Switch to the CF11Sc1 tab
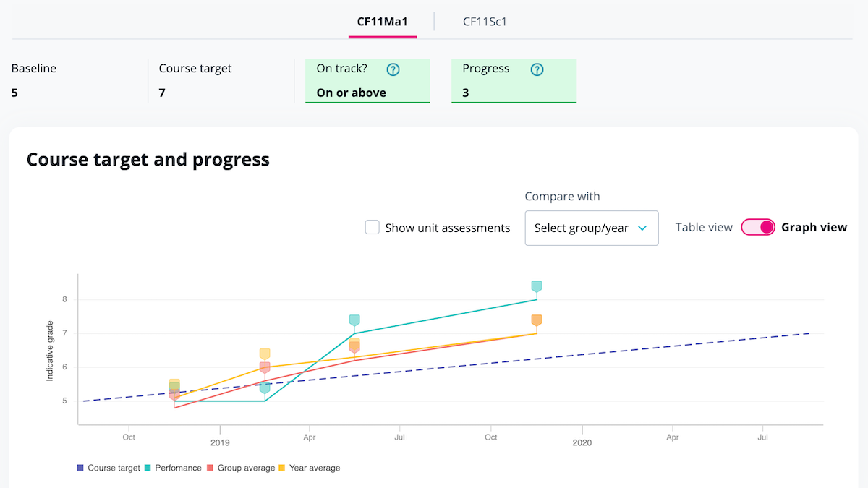 [x=485, y=22]
